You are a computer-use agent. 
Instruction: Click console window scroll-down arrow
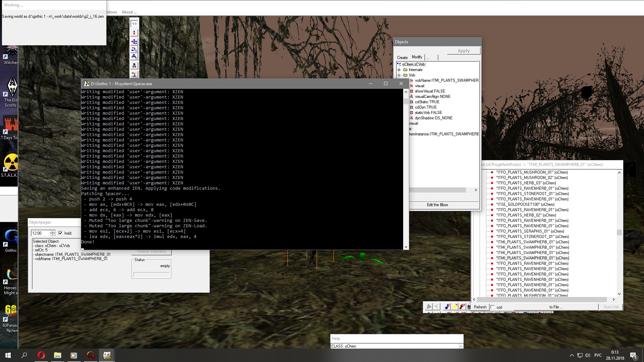click(x=406, y=247)
